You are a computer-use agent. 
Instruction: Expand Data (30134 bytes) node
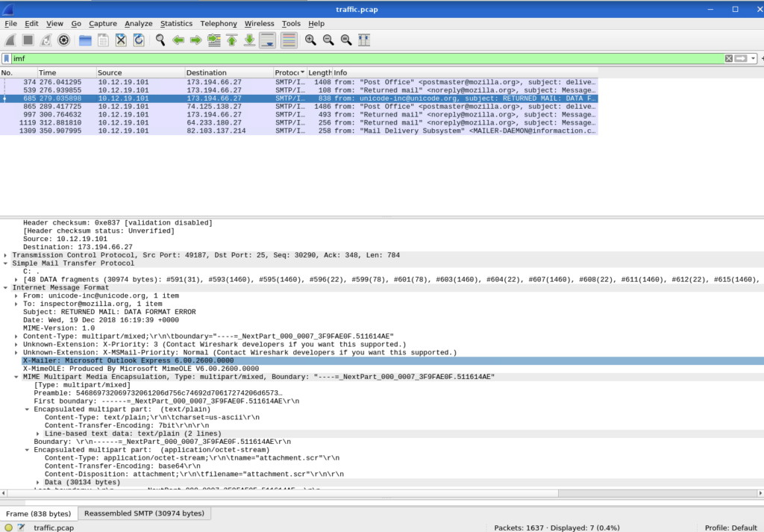(37, 482)
